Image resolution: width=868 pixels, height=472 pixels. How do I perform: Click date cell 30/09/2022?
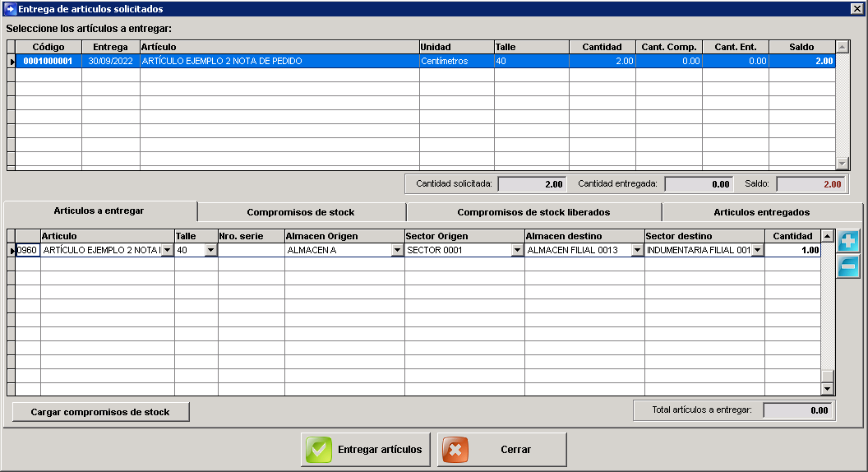pyautogui.click(x=111, y=61)
